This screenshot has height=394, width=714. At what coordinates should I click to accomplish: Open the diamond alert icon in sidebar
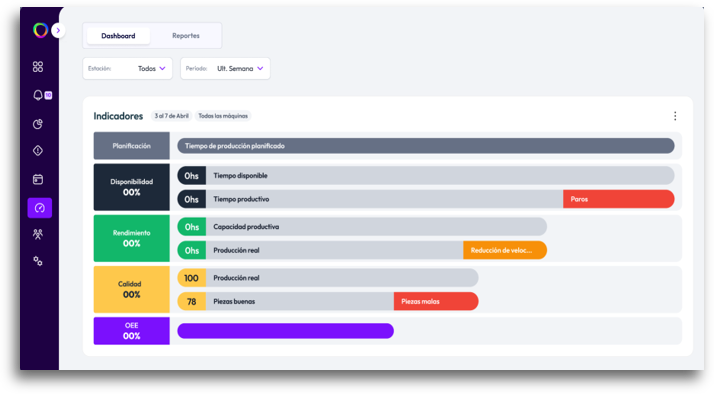pyautogui.click(x=38, y=151)
